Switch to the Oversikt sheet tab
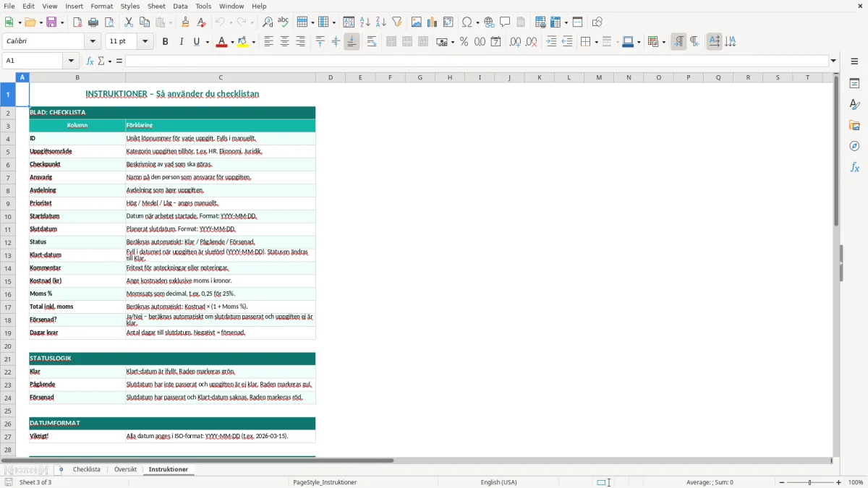 click(x=125, y=469)
